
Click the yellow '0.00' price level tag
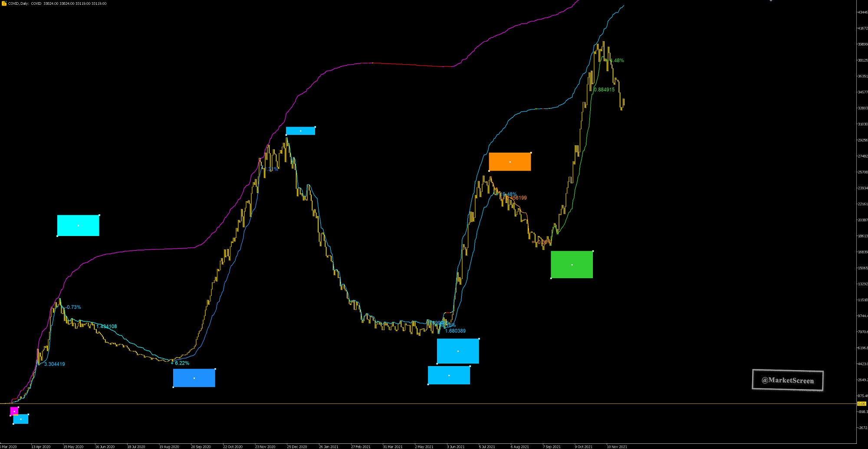point(861,404)
